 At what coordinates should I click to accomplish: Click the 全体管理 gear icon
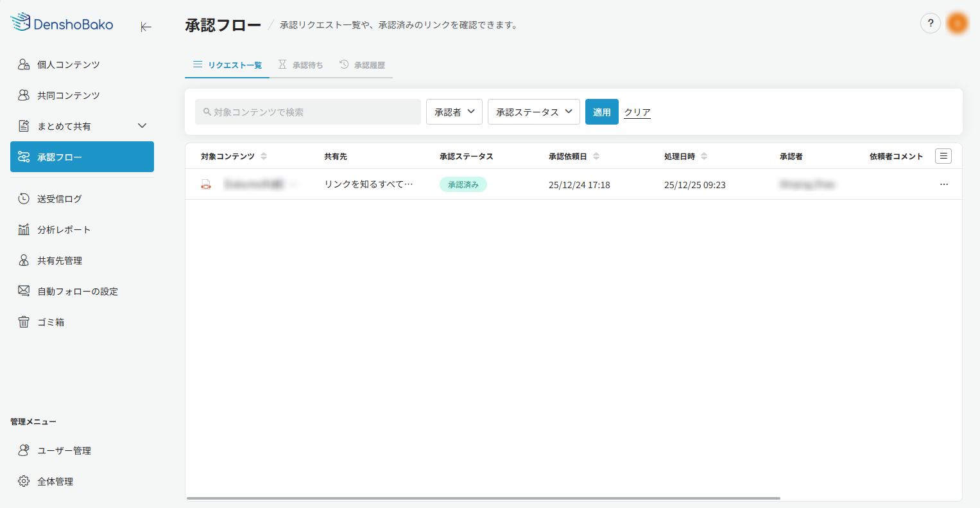click(x=24, y=481)
